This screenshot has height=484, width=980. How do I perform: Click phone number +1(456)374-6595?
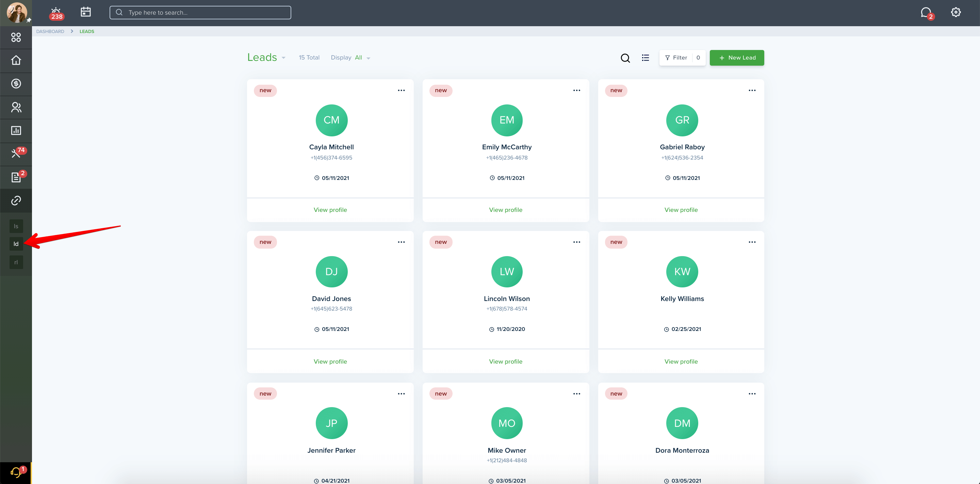click(331, 158)
